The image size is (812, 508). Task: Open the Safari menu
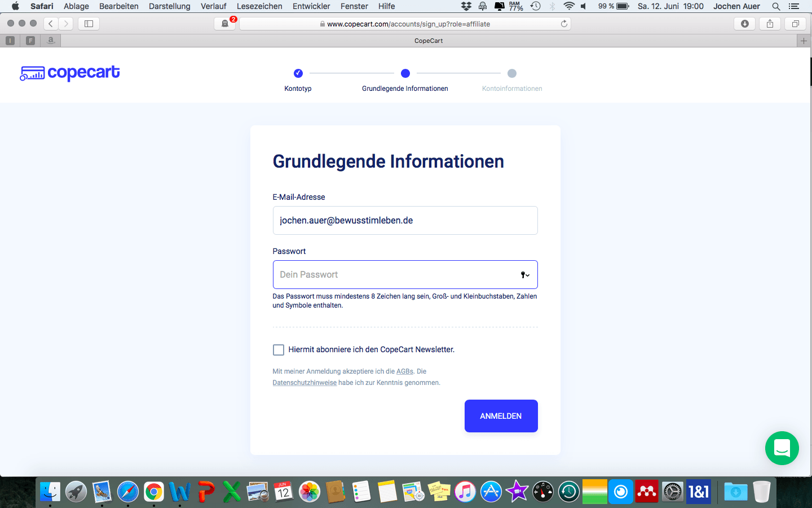[42, 6]
